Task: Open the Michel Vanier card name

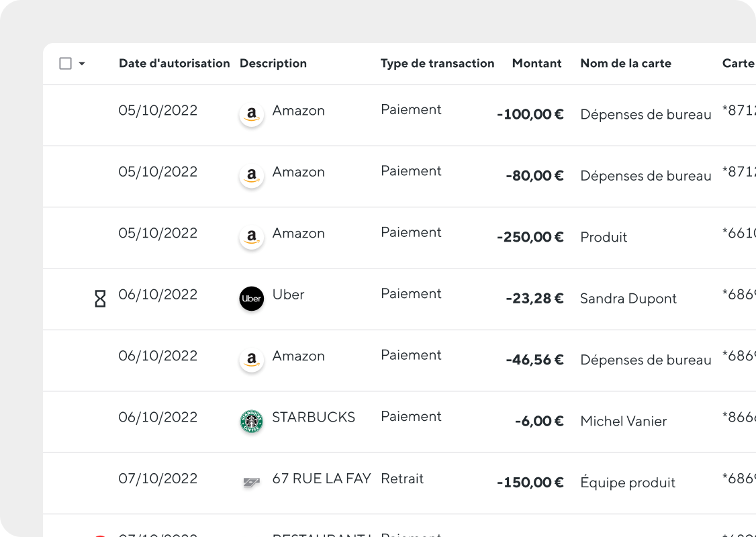Action: (624, 422)
